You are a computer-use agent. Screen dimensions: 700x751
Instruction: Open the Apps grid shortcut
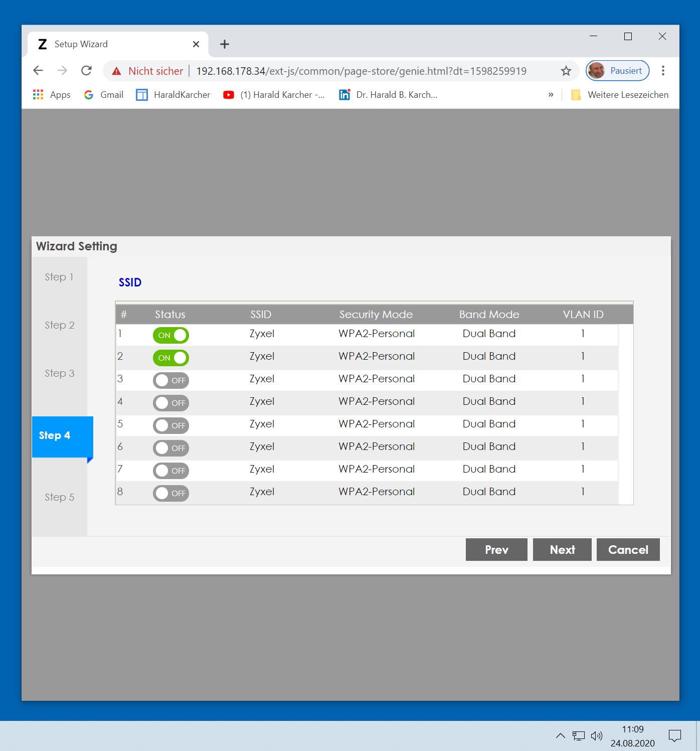click(52, 95)
